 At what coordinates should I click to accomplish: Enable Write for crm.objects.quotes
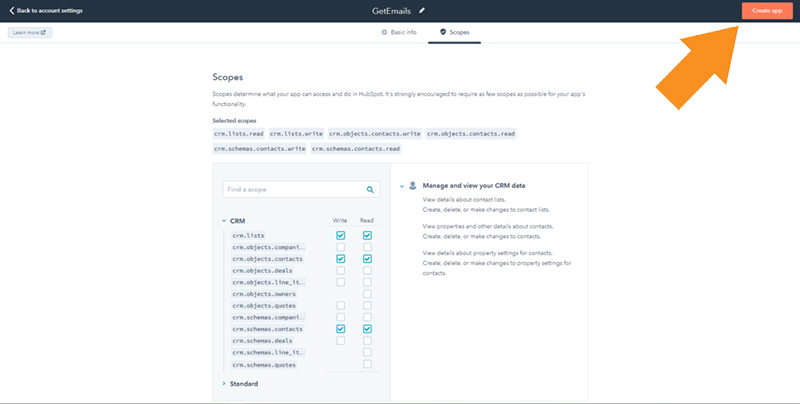tap(340, 306)
